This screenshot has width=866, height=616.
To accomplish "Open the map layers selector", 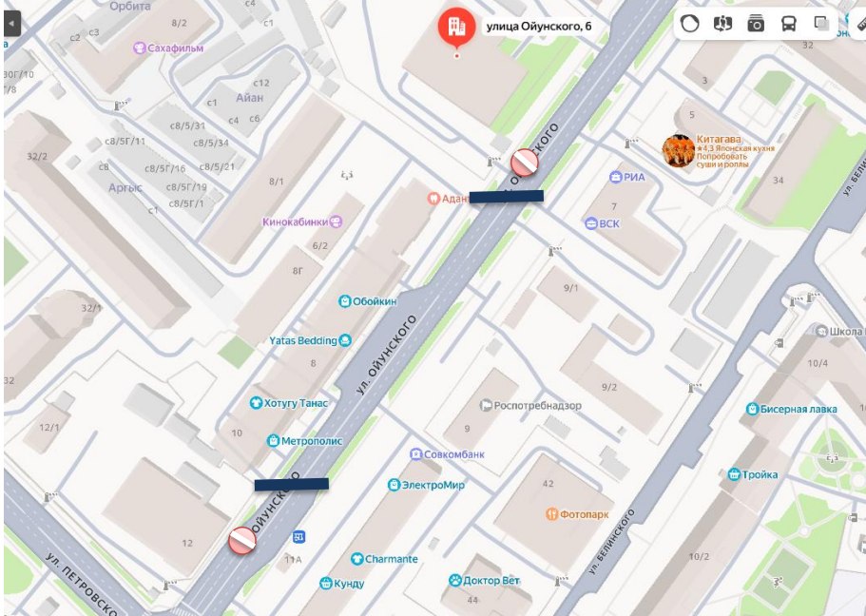I will pos(822,23).
